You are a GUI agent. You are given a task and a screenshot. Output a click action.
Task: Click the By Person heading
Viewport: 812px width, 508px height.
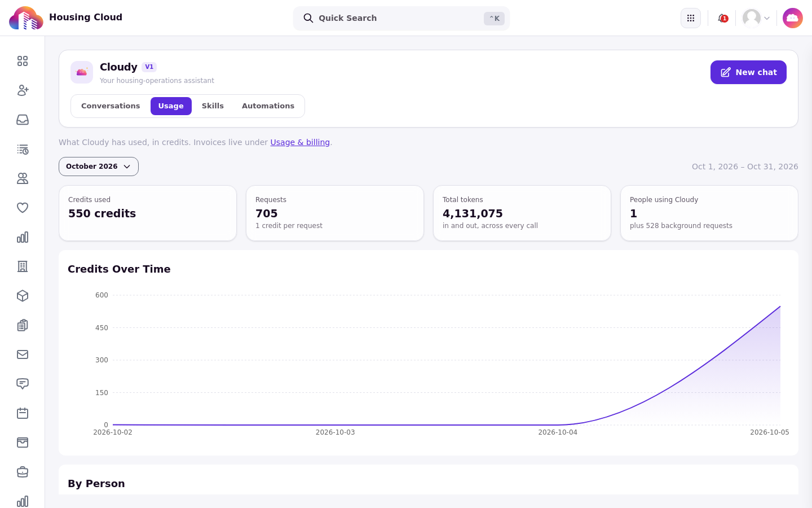[96, 484]
